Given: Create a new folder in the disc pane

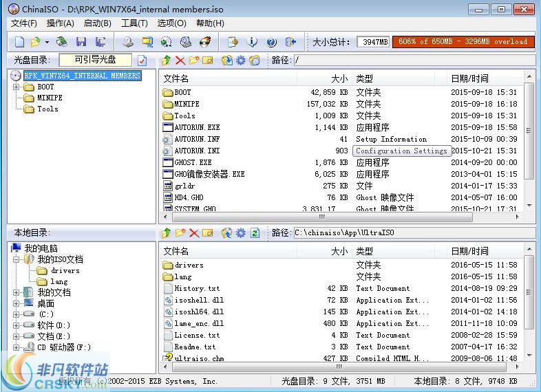Looking at the screenshot, I should [x=194, y=61].
